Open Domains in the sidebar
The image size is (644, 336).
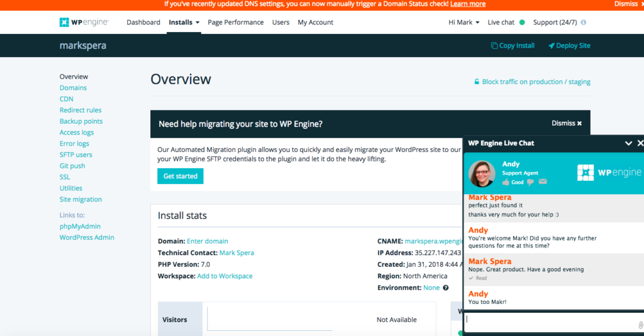tap(73, 87)
